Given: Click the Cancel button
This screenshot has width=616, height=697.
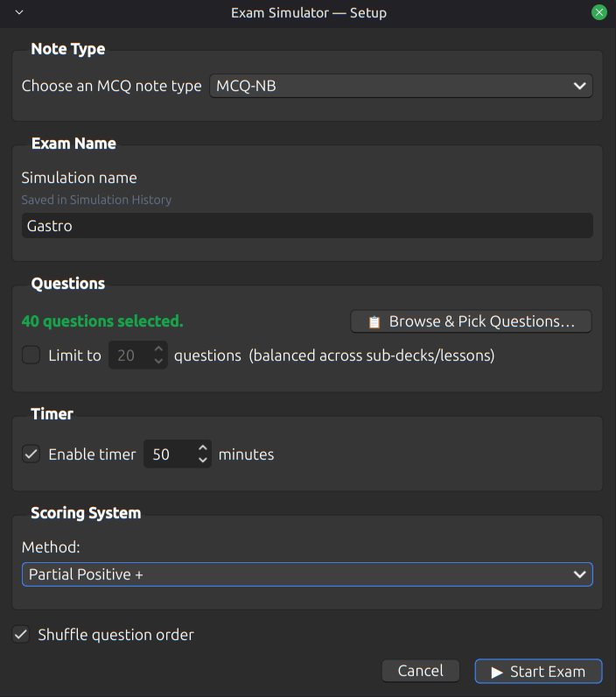Looking at the screenshot, I should [x=420, y=671].
